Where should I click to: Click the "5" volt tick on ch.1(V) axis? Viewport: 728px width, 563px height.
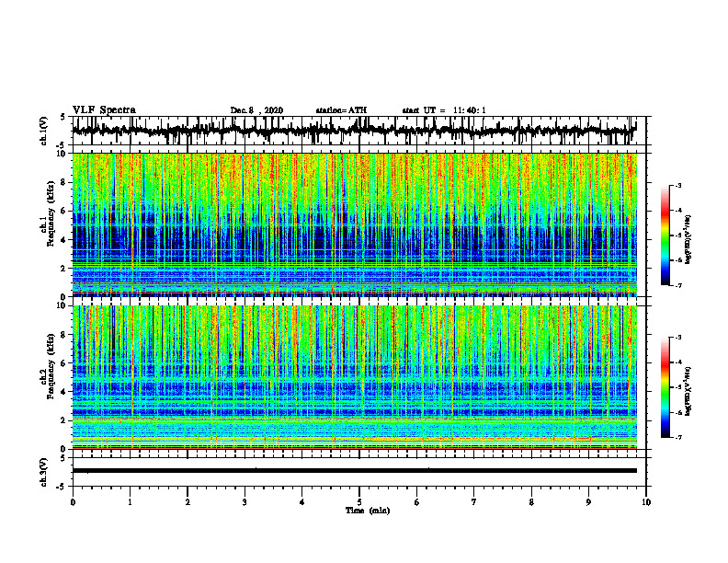[x=63, y=117]
